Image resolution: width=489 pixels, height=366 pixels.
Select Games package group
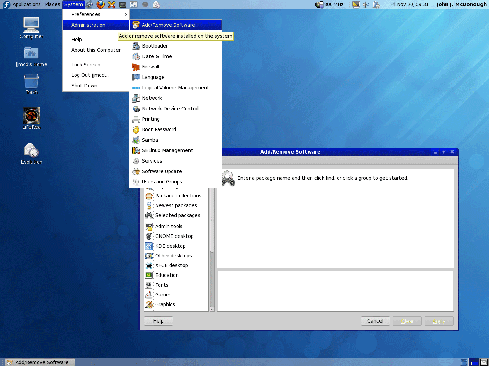click(177, 295)
